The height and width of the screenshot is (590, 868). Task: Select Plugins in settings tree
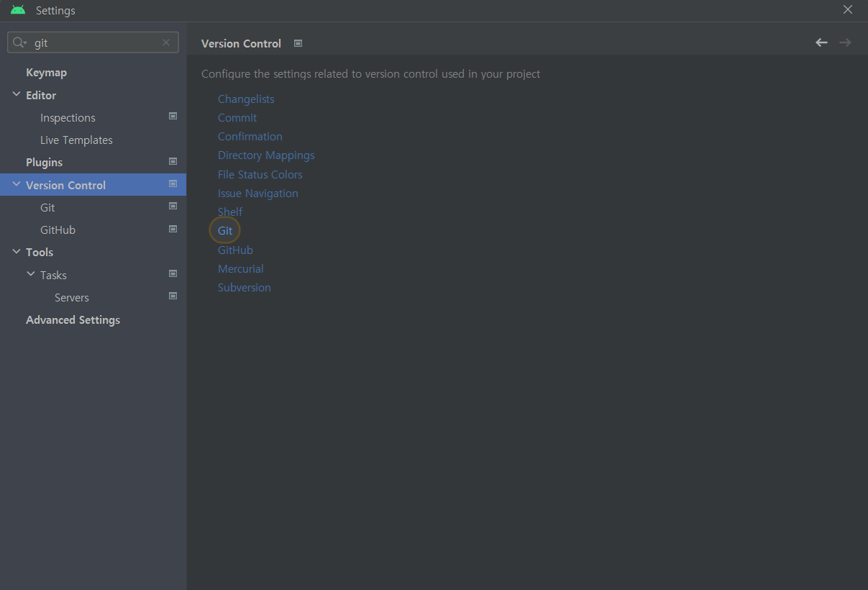pyautogui.click(x=44, y=163)
